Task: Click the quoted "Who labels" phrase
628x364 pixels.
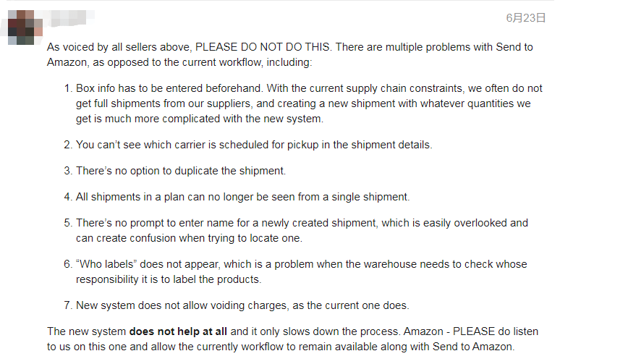Action: [x=106, y=264]
